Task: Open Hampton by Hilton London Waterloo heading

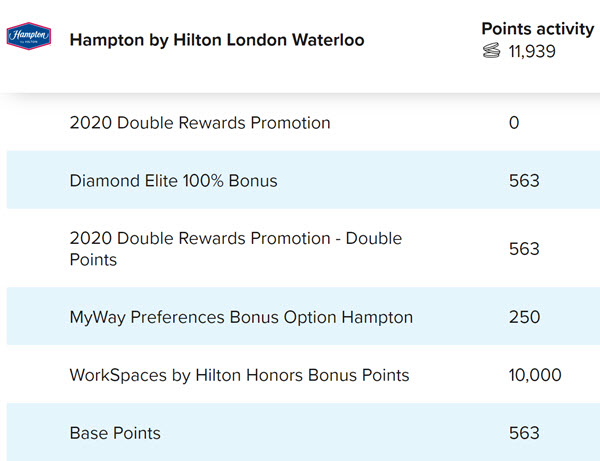Action: tap(217, 40)
